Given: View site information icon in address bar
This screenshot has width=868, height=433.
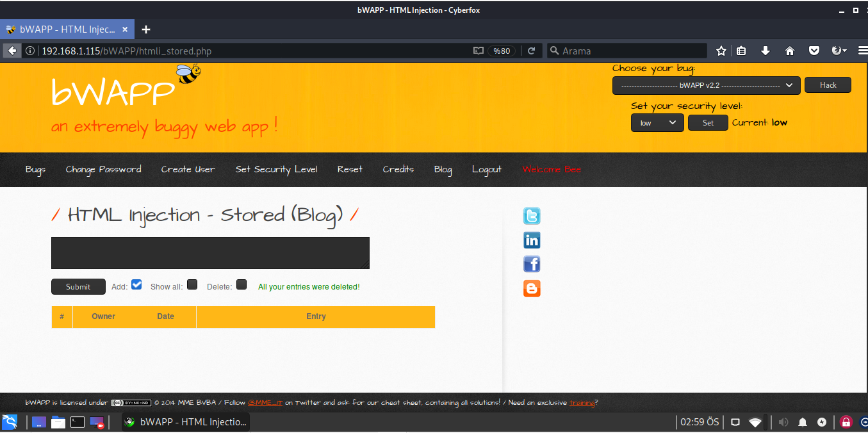Looking at the screenshot, I should click(x=30, y=51).
